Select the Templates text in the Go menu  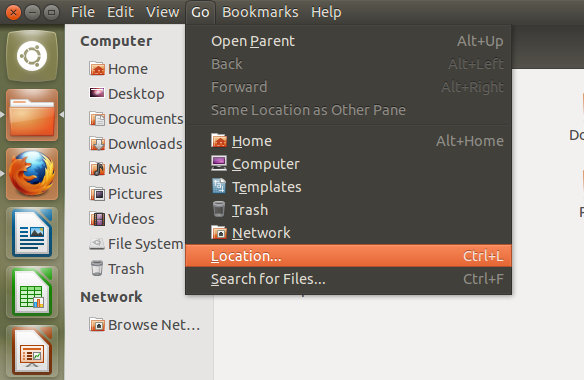(x=267, y=187)
